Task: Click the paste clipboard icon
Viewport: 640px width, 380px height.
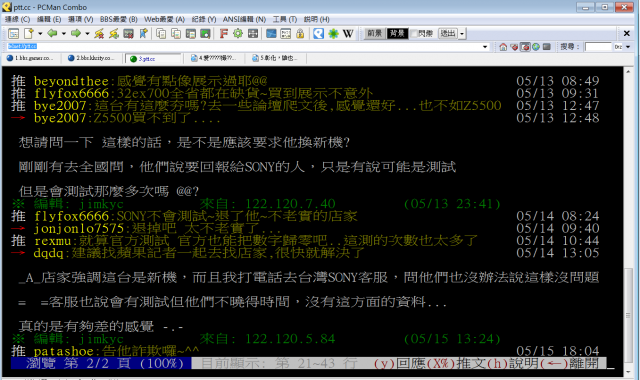Action: pos(191,33)
